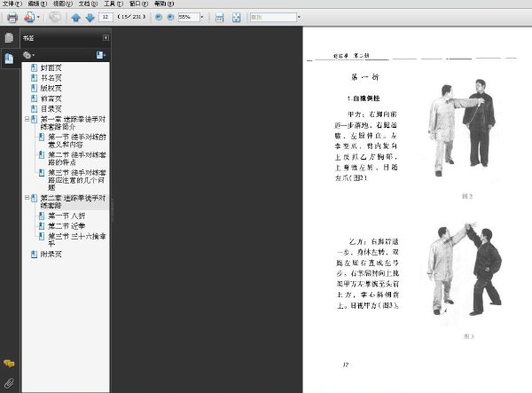Click the zoom out round button
Image resolution: width=532 pixels, height=393 pixels.
pyautogui.click(x=159, y=17)
